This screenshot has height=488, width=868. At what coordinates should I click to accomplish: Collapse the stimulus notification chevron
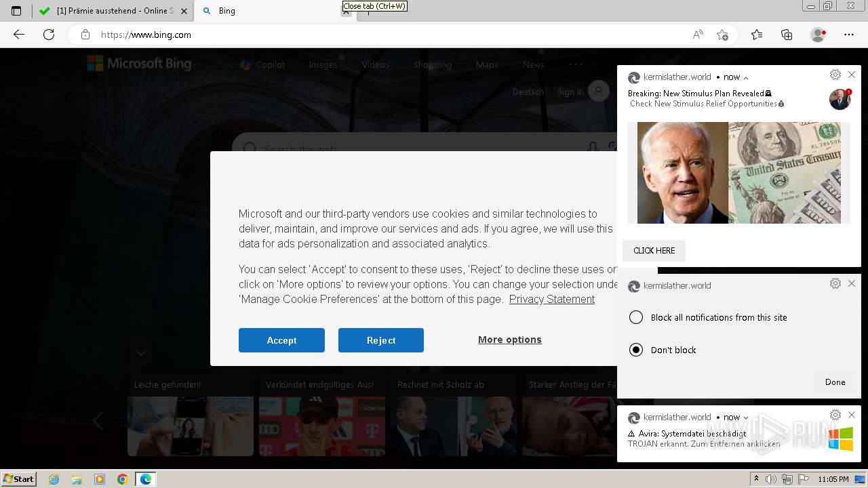(x=746, y=77)
